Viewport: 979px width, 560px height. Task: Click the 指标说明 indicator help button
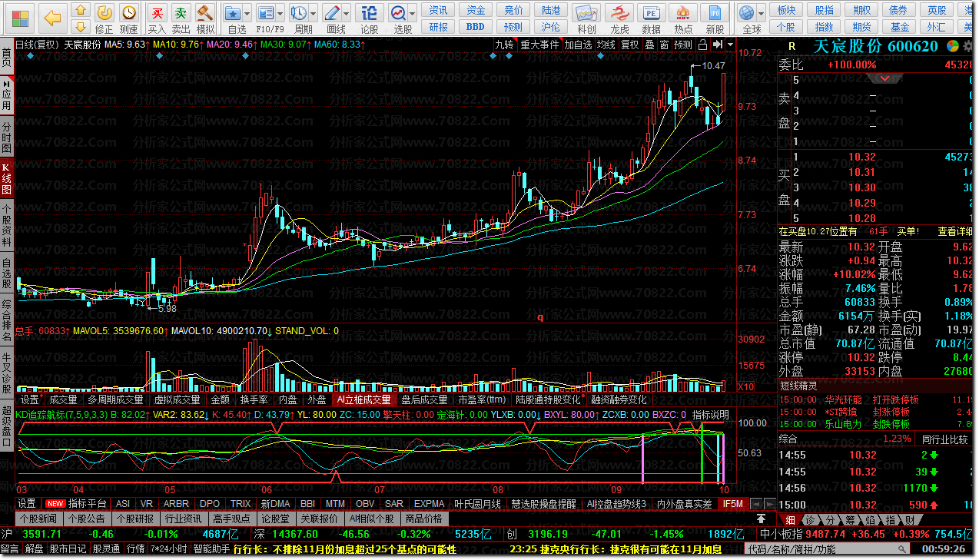711,415
